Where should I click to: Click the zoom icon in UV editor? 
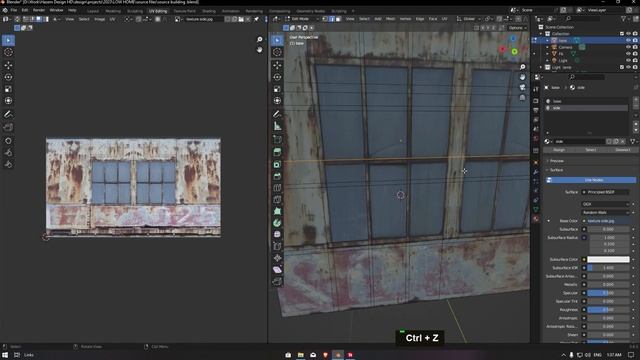point(260,39)
